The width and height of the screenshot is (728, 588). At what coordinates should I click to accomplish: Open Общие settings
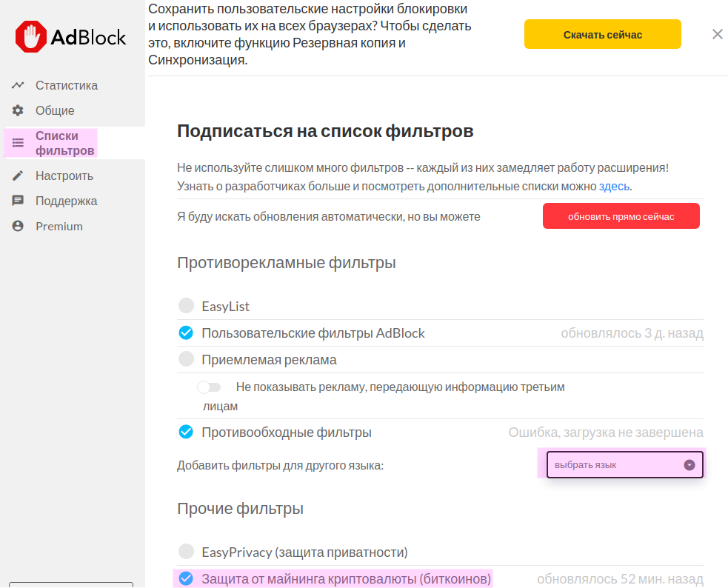tap(55, 110)
